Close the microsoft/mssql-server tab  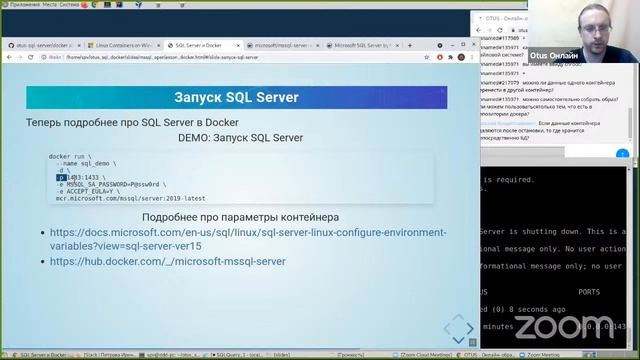[x=318, y=46]
